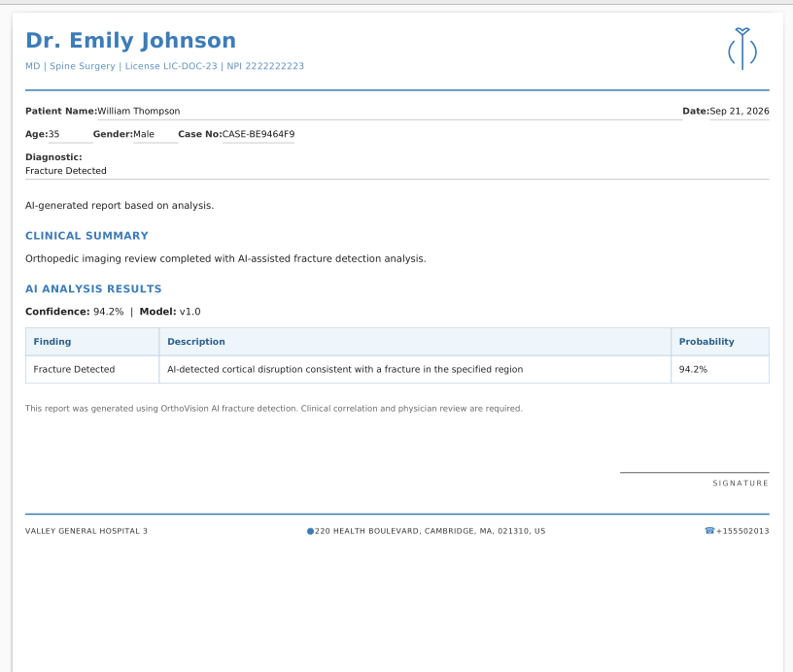793x672 pixels.
Task: Click the Finding column header
Action: pos(92,342)
